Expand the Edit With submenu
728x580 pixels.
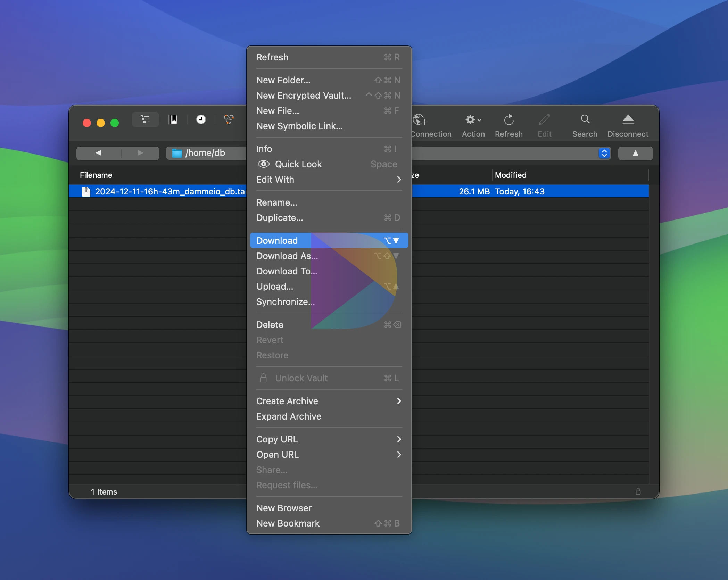click(329, 180)
